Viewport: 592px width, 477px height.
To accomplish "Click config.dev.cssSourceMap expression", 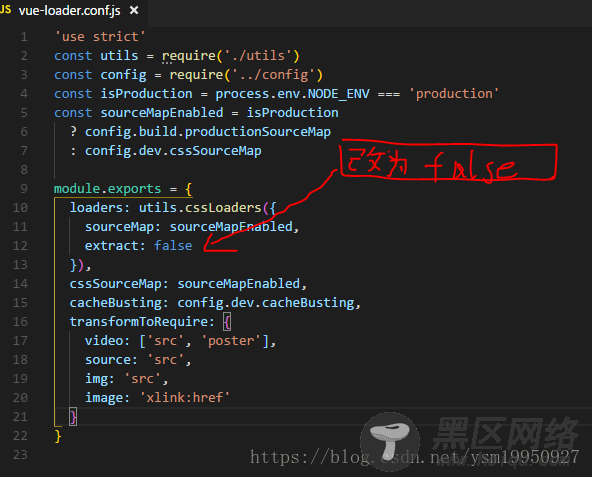I will pyautogui.click(x=173, y=151).
